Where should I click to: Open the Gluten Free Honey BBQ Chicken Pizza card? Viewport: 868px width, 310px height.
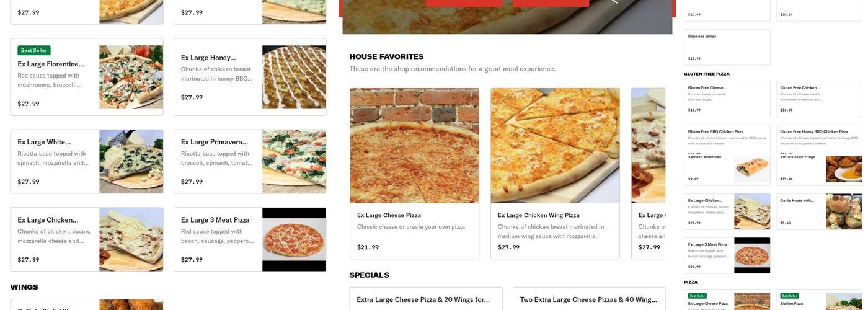click(x=819, y=140)
